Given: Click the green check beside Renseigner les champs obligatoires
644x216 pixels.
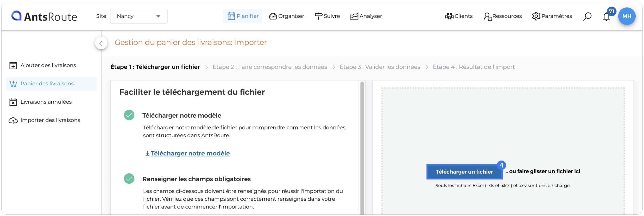Looking at the screenshot, I should [x=129, y=179].
